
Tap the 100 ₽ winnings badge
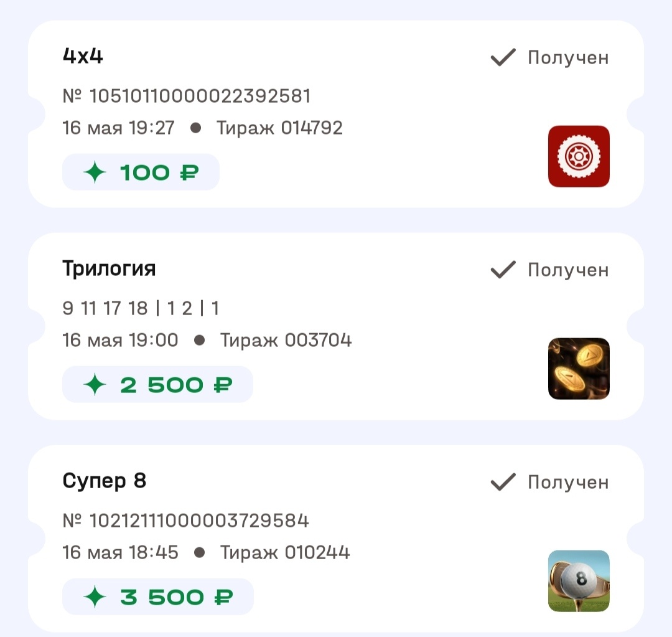(141, 172)
